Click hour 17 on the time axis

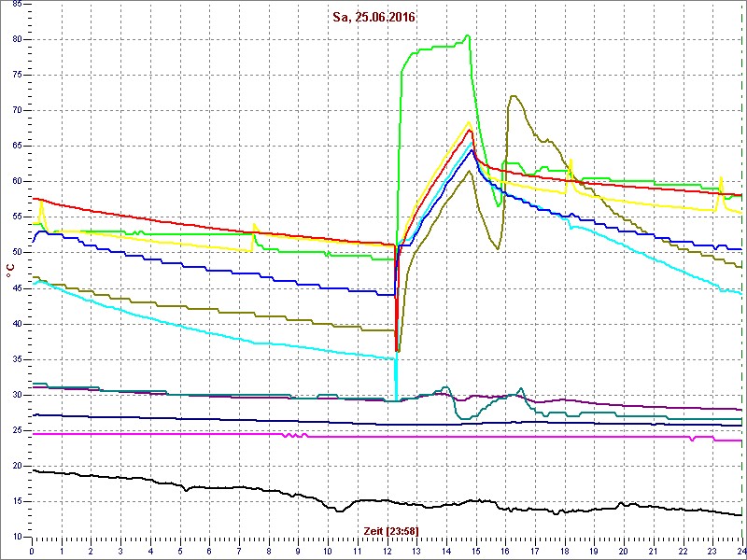535,551
